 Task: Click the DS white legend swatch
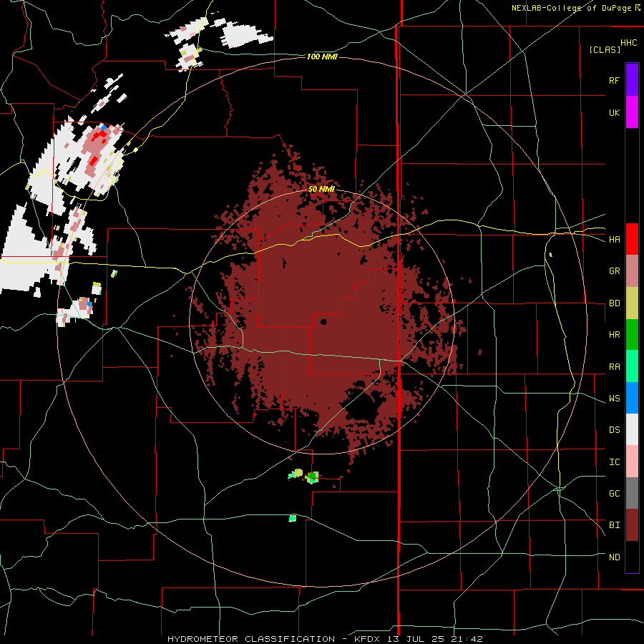(632, 429)
